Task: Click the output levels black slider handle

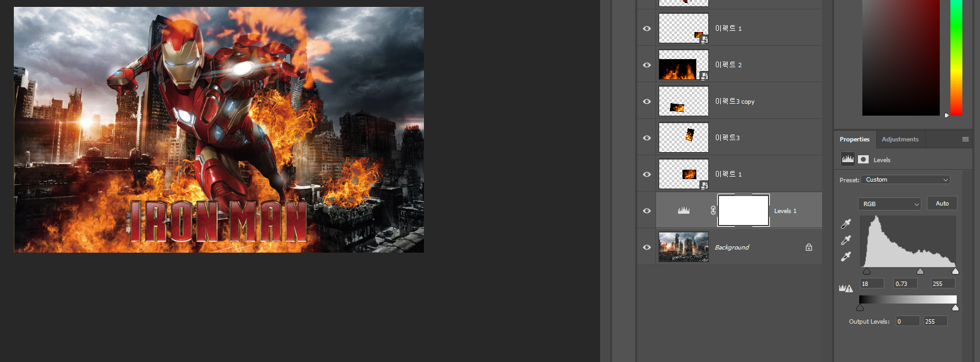Action: [x=860, y=307]
